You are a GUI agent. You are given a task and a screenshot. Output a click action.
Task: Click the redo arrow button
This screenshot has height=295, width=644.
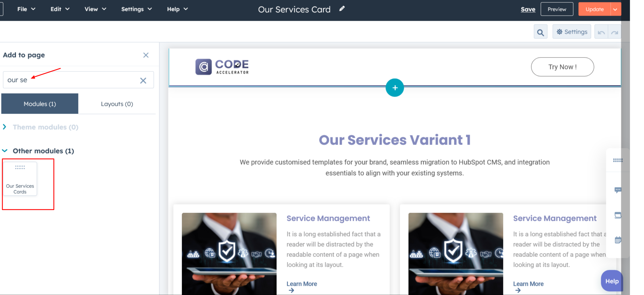tap(614, 32)
